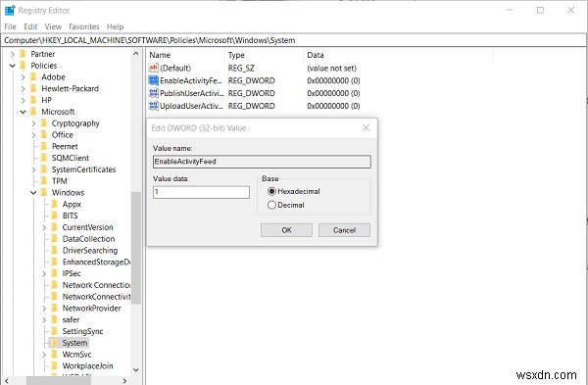Click the Partner folder icon

tap(23, 54)
